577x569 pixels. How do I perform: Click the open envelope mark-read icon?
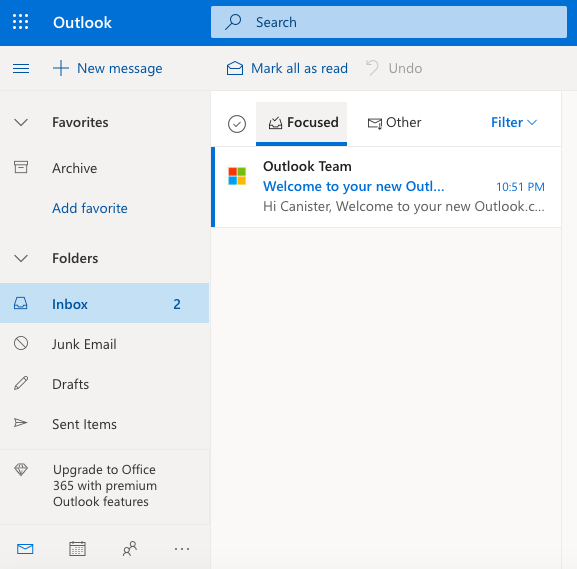235,68
